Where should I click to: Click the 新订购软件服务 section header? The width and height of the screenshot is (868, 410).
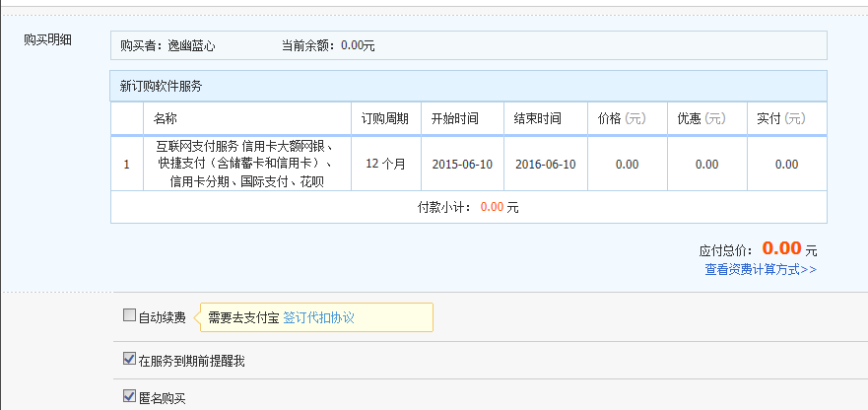coord(162,86)
